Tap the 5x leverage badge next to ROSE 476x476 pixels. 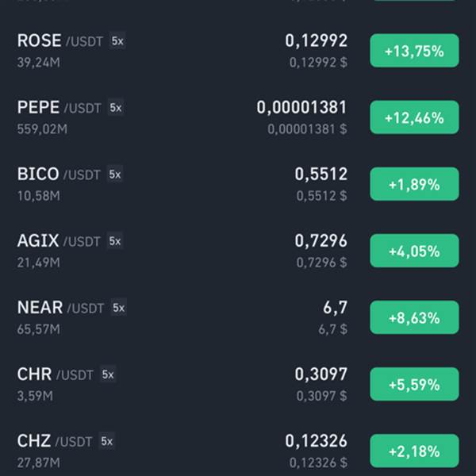point(117,40)
